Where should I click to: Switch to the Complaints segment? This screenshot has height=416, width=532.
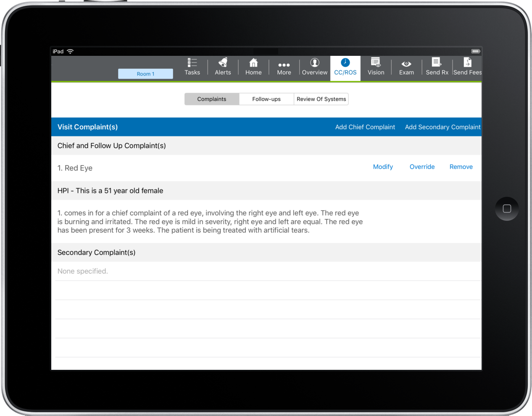(x=212, y=99)
